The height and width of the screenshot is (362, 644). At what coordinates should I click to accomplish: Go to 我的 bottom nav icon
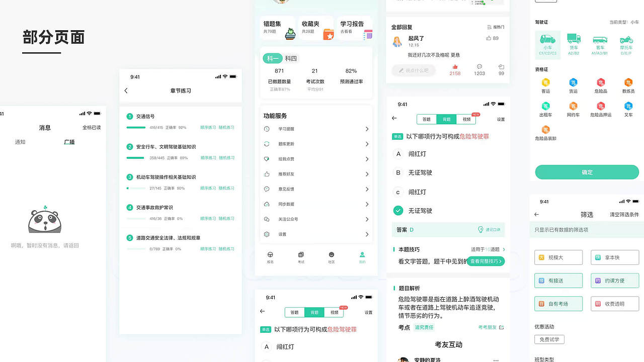click(x=362, y=254)
